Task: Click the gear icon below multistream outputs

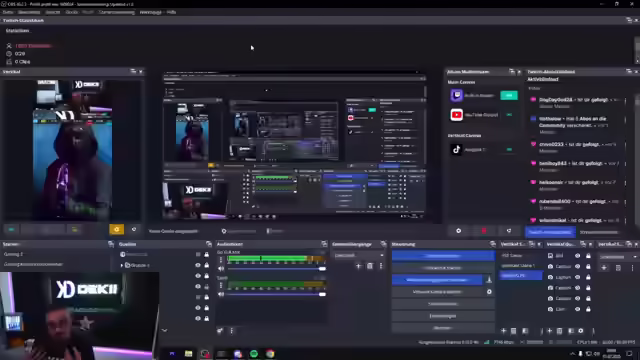Action: coord(458,231)
